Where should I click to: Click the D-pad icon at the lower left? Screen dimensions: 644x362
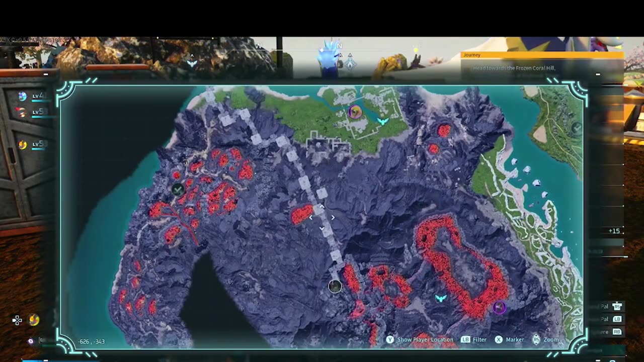[x=17, y=320]
